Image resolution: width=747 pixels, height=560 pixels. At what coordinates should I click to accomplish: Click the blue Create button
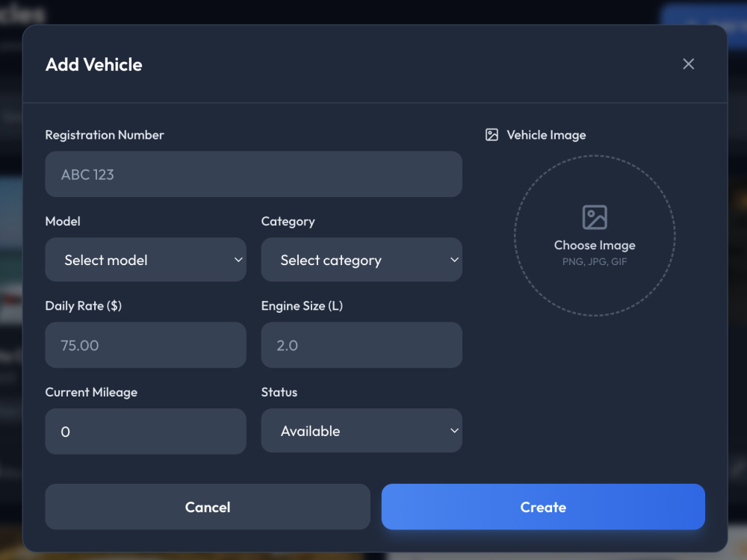543,507
